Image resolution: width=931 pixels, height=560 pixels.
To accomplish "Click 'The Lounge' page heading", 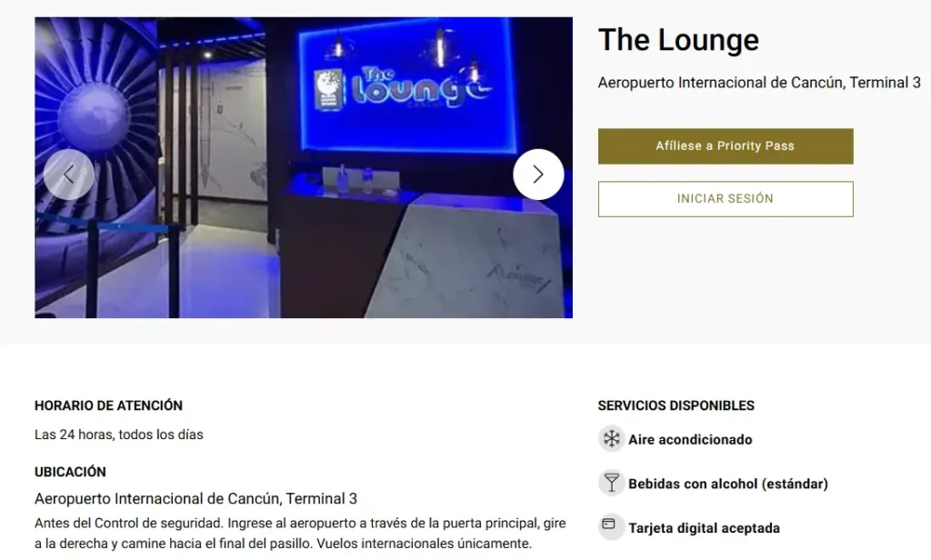I will [x=678, y=40].
